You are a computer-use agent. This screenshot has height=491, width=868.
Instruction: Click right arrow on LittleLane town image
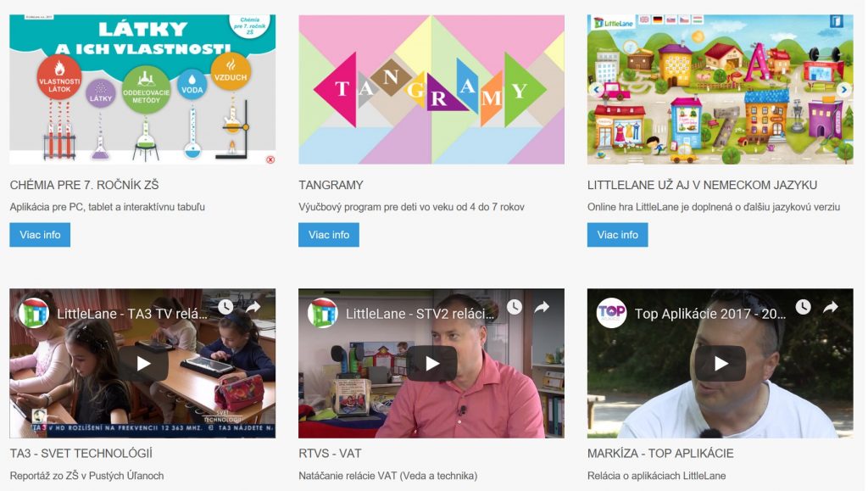point(843,89)
